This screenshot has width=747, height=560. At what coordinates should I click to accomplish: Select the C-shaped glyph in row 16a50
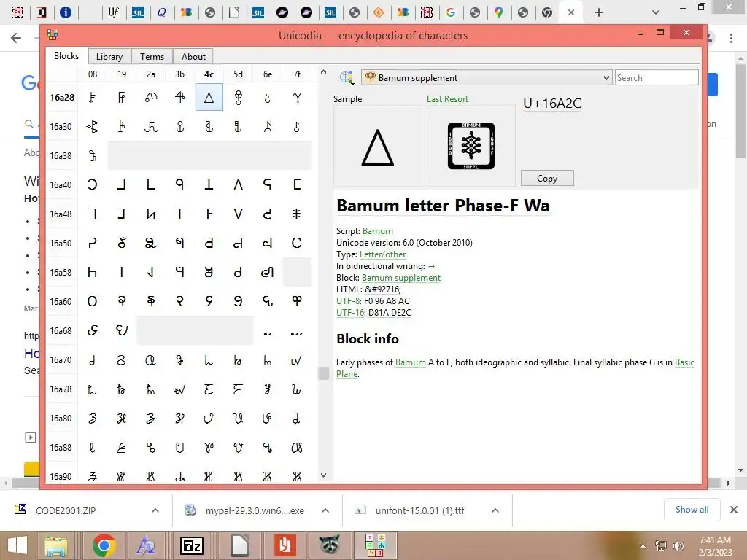pyautogui.click(x=296, y=243)
